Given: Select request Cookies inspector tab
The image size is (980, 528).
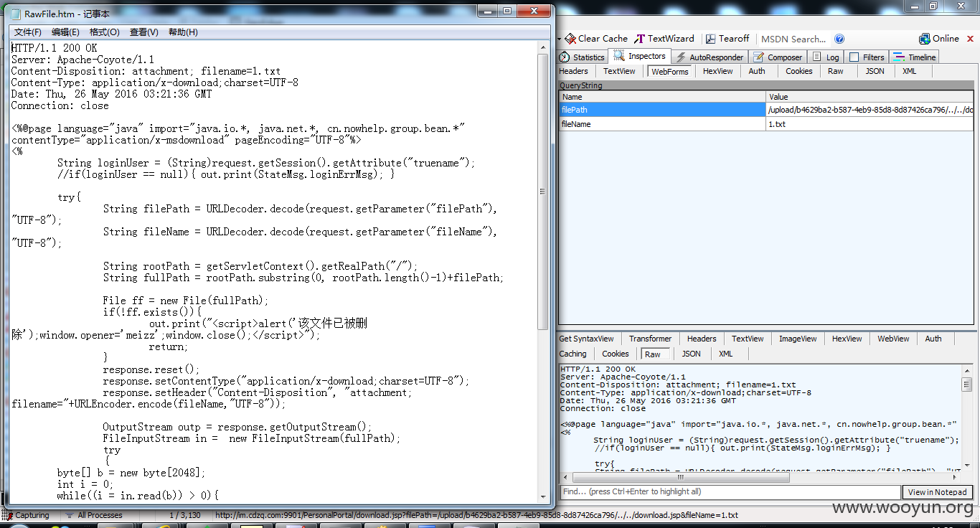Looking at the screenshot, I should point(798,71).
